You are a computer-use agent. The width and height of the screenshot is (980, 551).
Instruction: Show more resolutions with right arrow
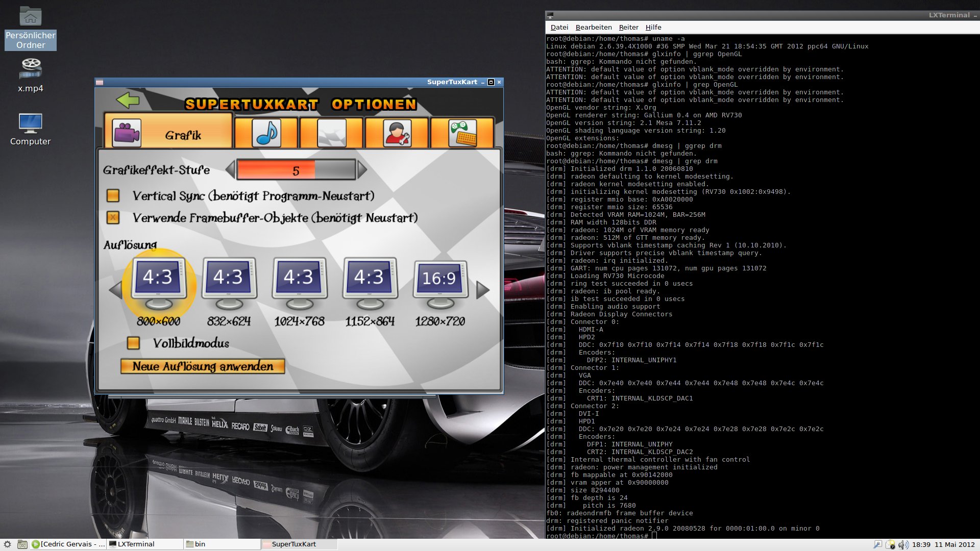pos(483,290)
